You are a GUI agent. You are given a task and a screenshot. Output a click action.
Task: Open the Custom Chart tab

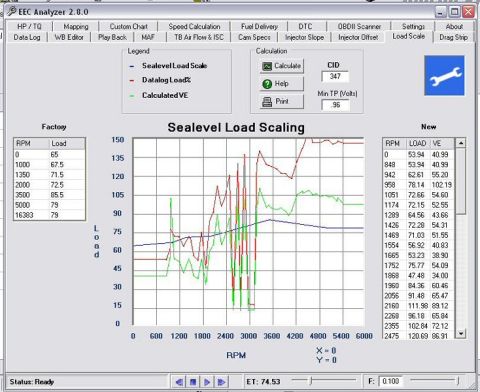coord(128,26)
